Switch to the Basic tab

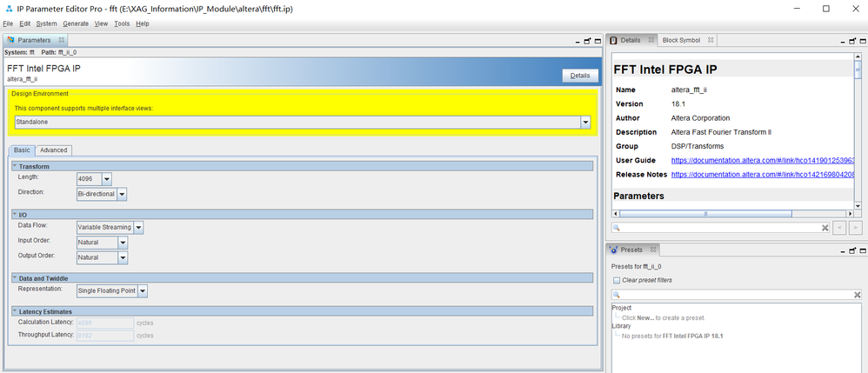pyautogui.click(x=22, y=150)
